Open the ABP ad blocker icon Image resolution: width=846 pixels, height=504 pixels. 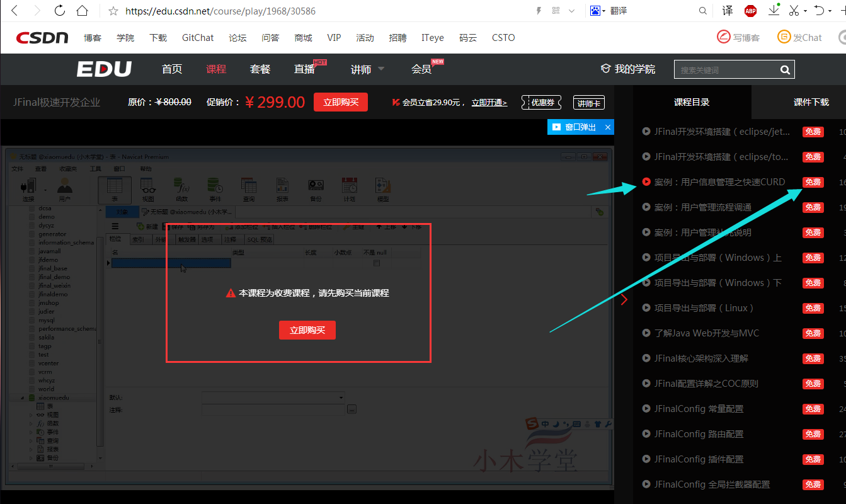[750, 11]
